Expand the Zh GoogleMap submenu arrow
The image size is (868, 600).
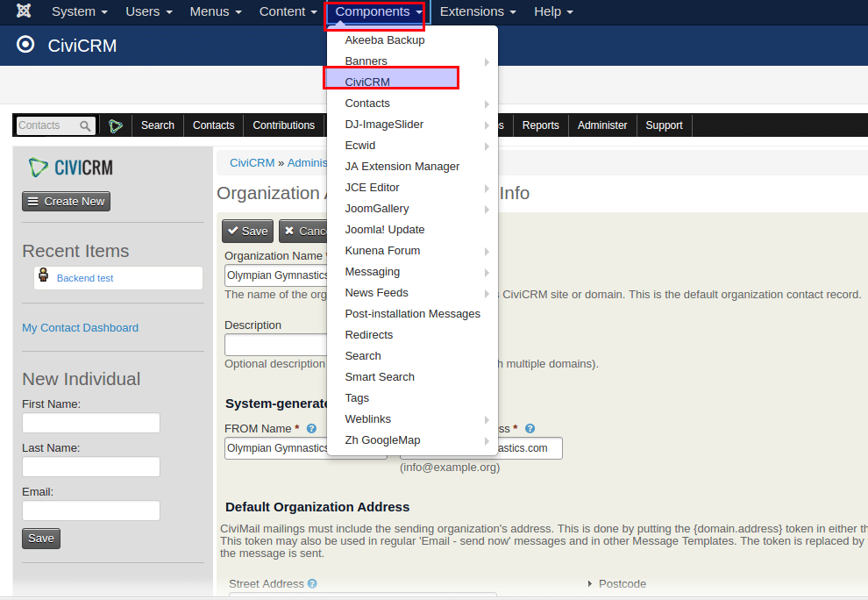(x=487, y=441)
